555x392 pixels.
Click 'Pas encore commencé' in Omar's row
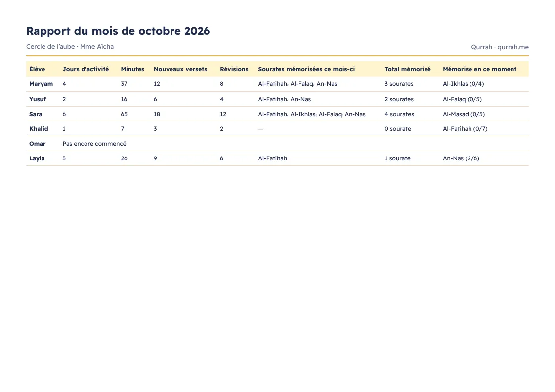pos(94,144)
